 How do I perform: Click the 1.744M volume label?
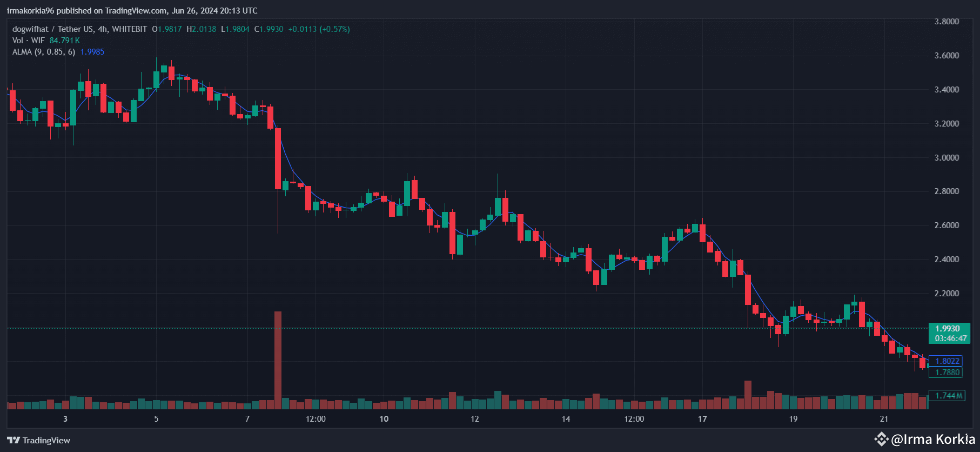coord(948,396)
